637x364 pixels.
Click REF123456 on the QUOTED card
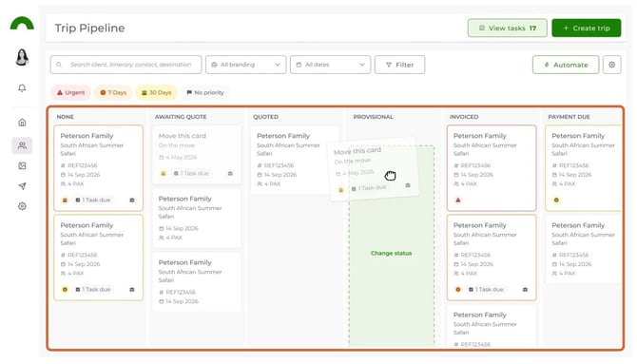(276, 165)
